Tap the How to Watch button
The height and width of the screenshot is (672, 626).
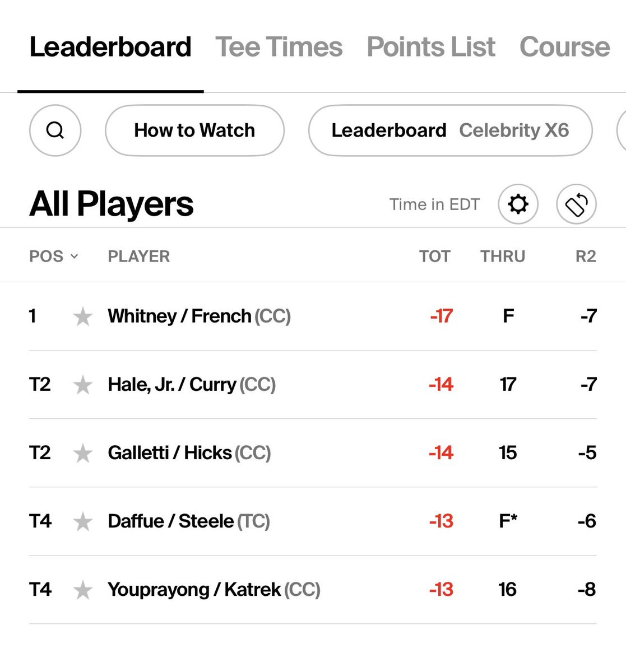coord(194,130)
